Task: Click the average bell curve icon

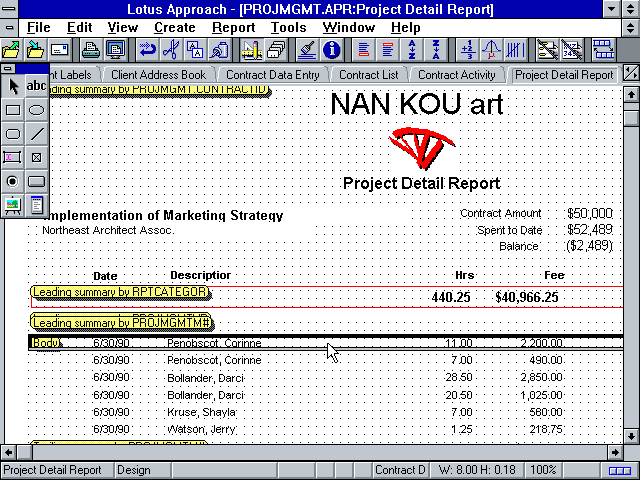Action: (491, 50)
